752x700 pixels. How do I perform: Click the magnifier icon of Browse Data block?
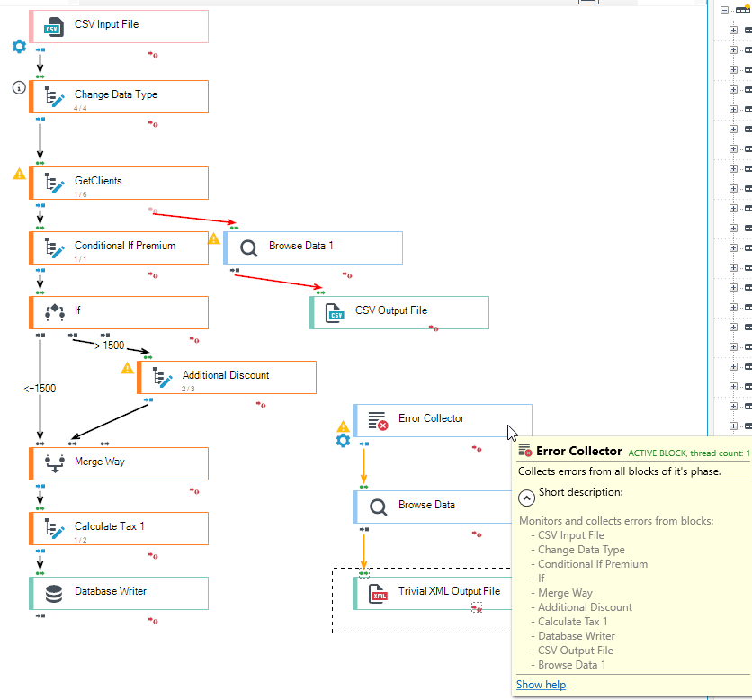coord(378,507)
